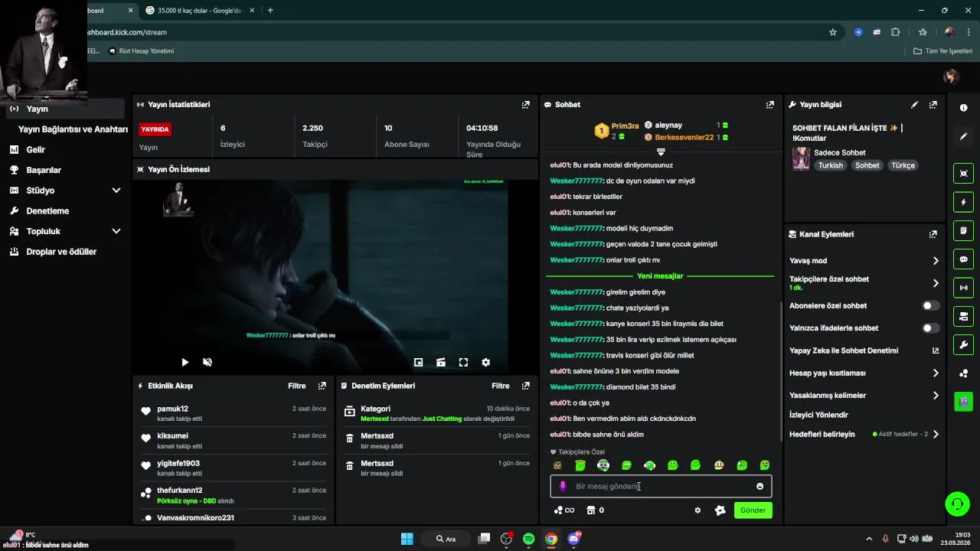980x551 pixels.
Task: Toggle stream preview widget icon in right sidebar
Action: [963, 173]
